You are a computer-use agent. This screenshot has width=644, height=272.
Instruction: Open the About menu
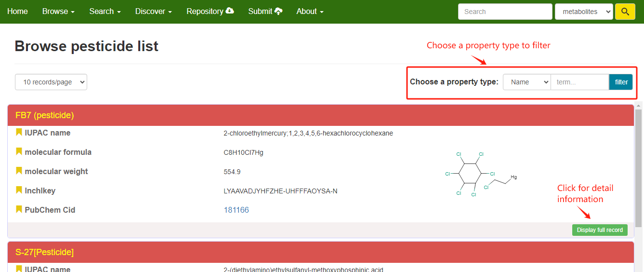(310, 12)
